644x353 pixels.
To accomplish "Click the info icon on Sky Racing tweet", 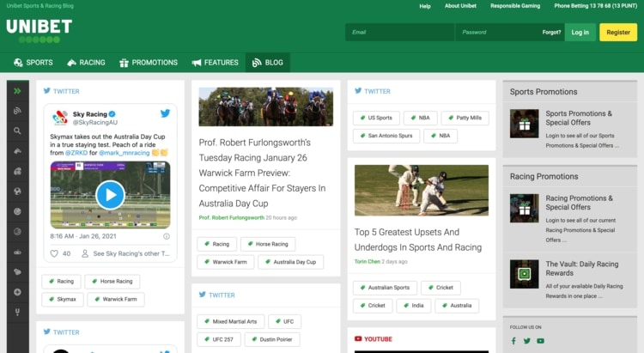I will 167,236.
